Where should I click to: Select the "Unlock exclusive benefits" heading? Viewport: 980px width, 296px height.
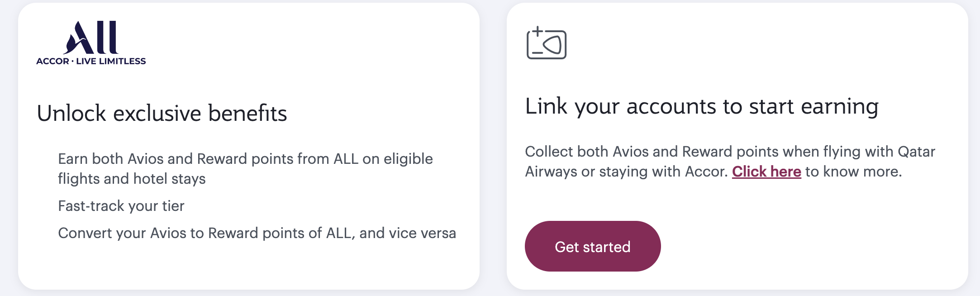[162, 113]
